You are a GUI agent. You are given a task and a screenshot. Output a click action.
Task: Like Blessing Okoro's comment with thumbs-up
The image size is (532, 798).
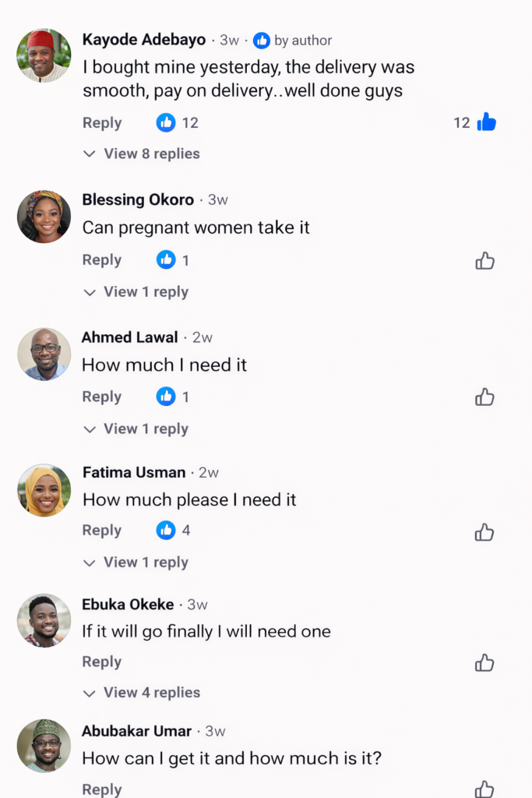484,261
